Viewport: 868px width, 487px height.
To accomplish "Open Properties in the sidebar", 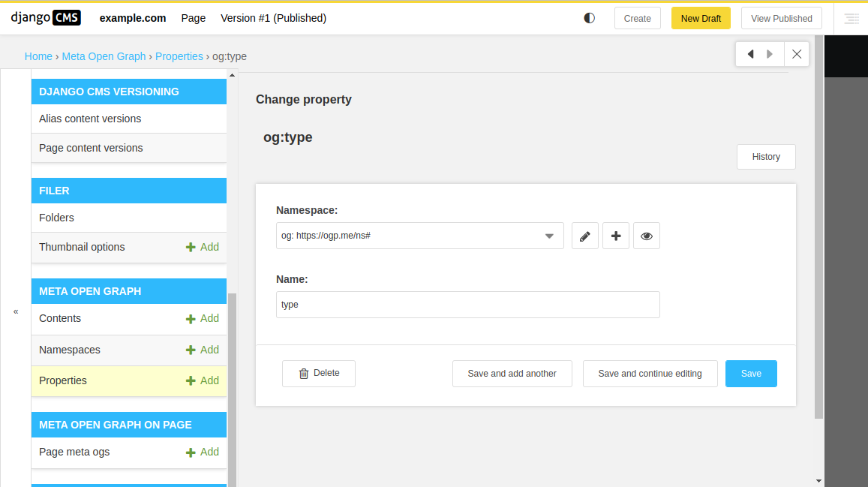I will point(63,380).
